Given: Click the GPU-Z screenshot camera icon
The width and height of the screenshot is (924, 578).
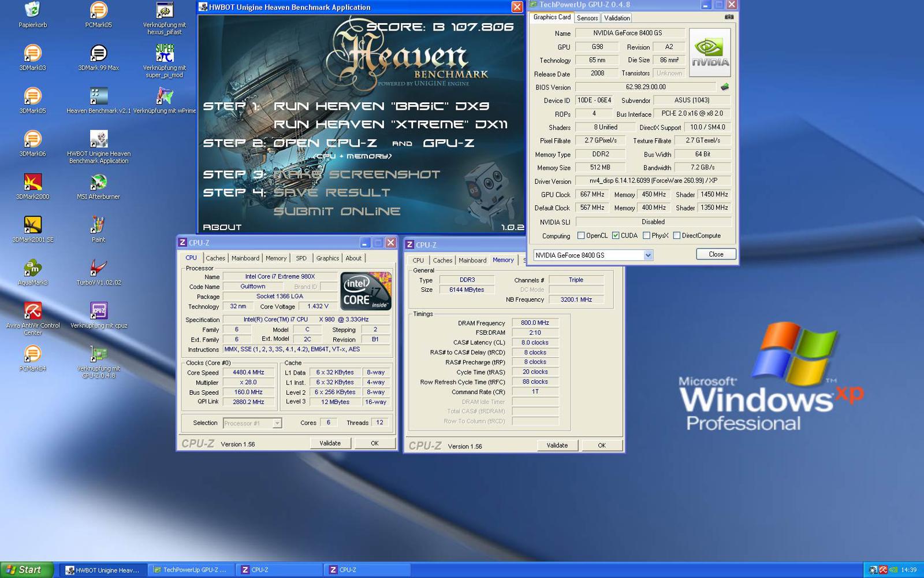Looking at the screenshot, I should coord(729,17).
